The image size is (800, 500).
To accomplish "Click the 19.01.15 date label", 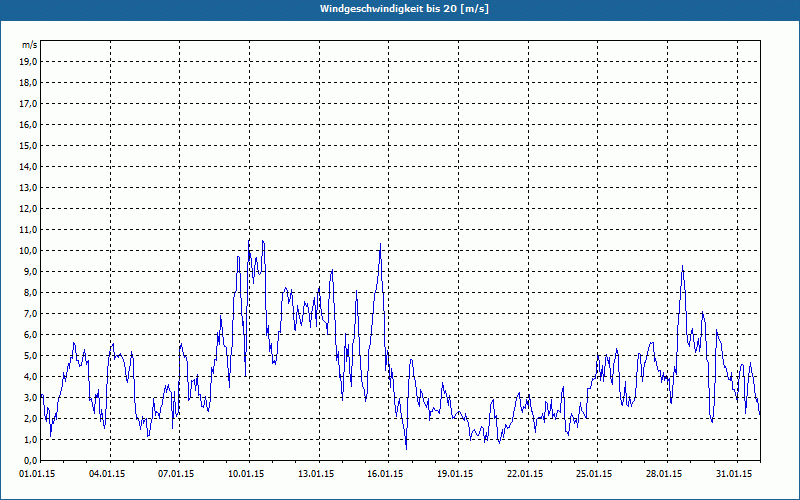I will tap(455, 474).
